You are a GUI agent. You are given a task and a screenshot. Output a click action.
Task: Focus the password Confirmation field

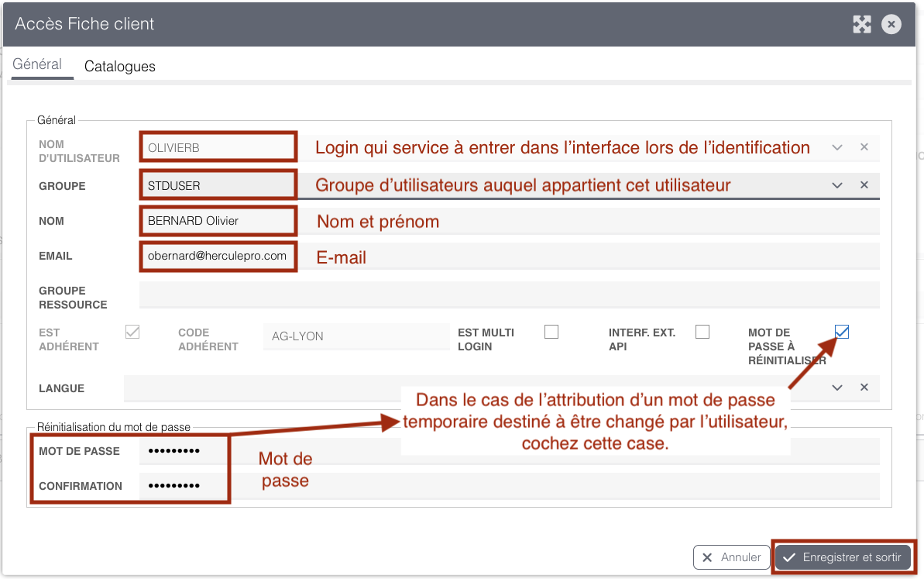(x=509, y=486)
